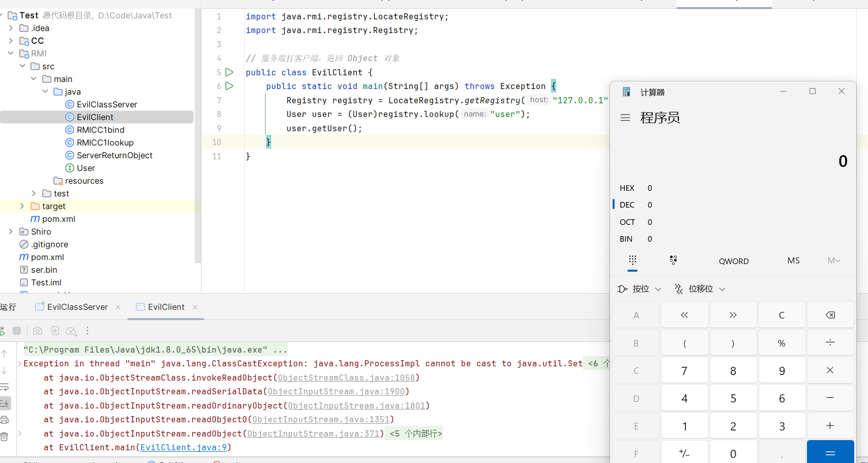Screen dimensions: 868x463
Task: Toggle QWORD word size in calculator
Action: (734, 261)
